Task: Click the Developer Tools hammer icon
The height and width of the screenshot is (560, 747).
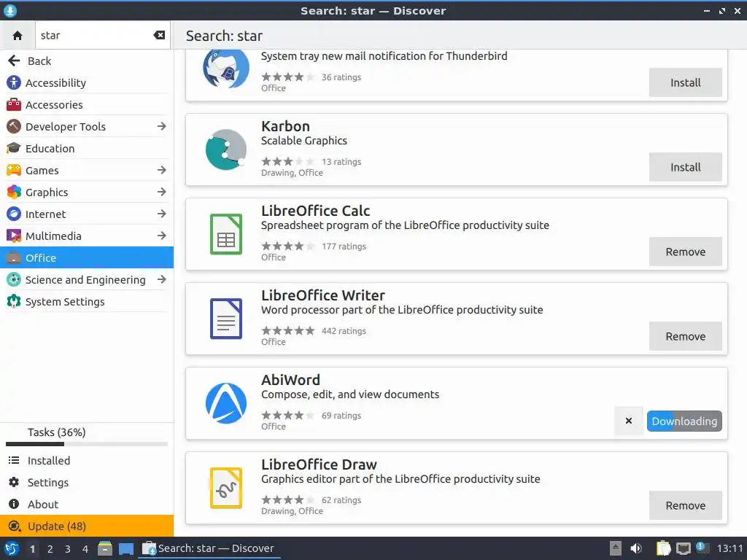Action: point(14,126)
